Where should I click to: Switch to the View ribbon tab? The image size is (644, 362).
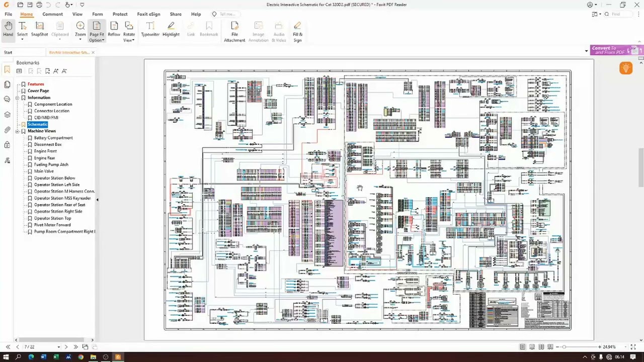[x=77, y=14]
